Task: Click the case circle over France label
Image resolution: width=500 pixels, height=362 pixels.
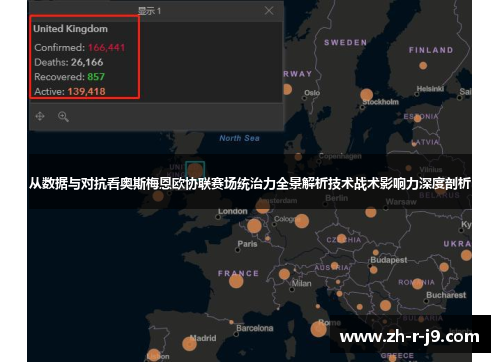Action: (x=236, y=281)
